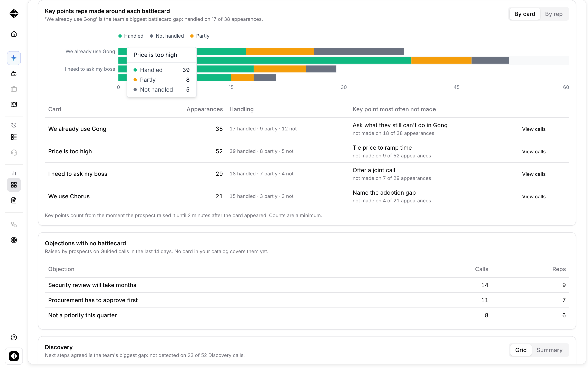Select the Summary view in Discovery
The image size is (588, 368).
point(549,350)
